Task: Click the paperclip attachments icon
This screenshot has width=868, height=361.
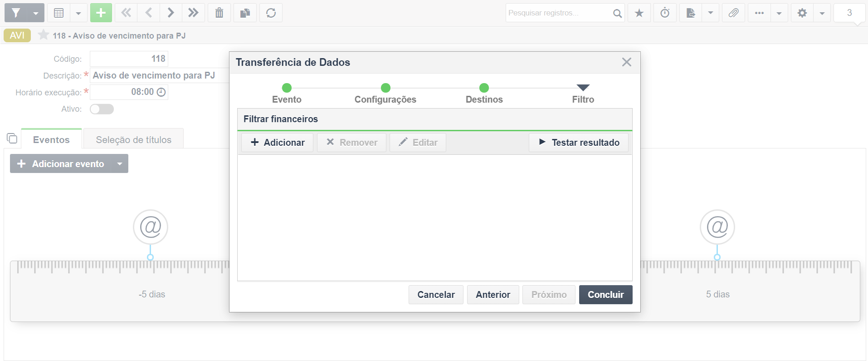Action: click(x=733, y=13)
